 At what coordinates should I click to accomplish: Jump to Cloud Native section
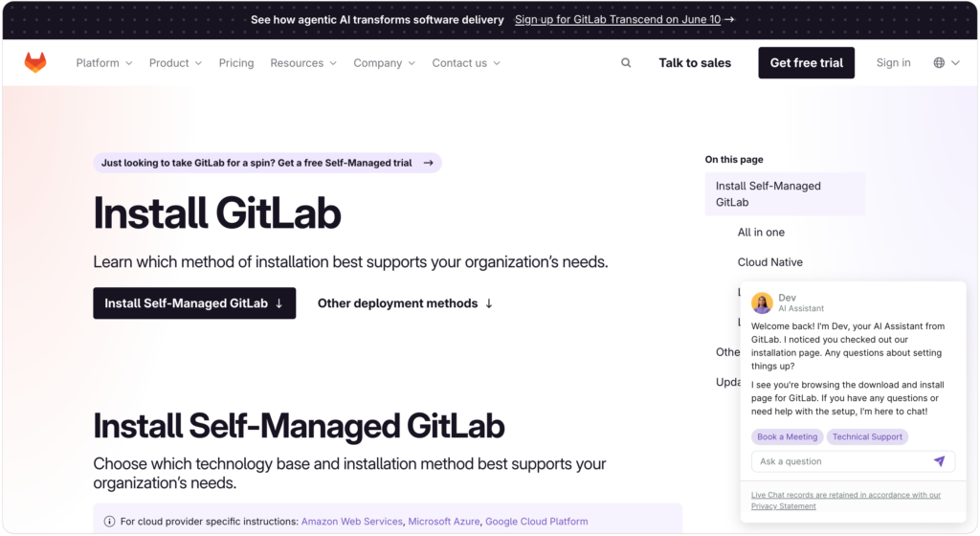(x=770, y=262)
